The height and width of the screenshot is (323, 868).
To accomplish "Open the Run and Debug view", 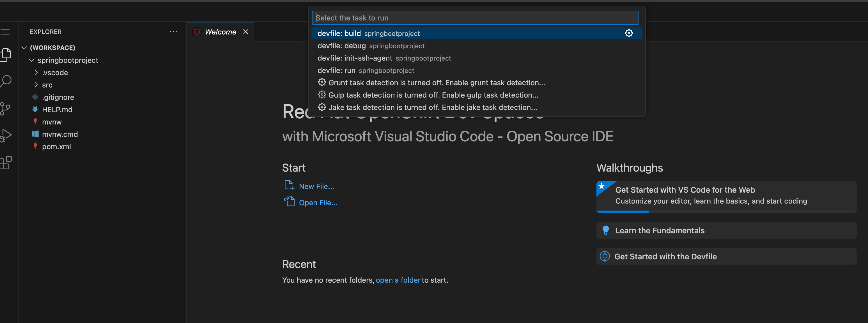I will tap(5, 135).
